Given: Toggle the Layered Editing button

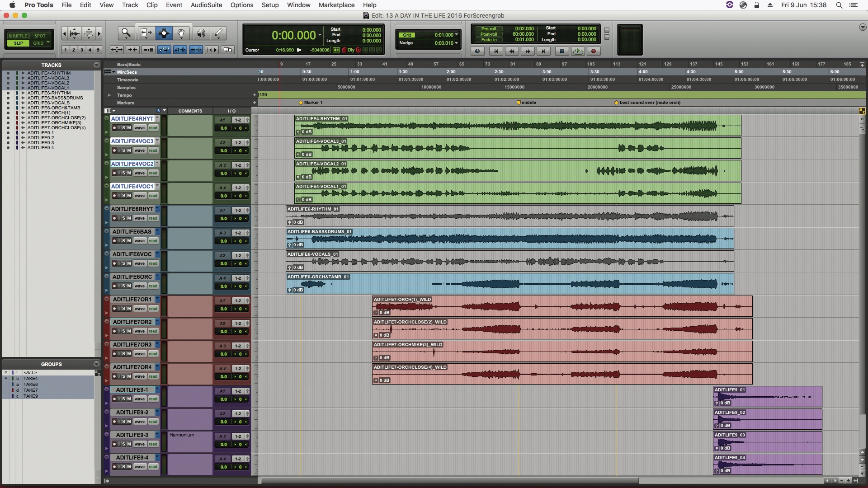Looking at the screenshot, I should [227, 50].
